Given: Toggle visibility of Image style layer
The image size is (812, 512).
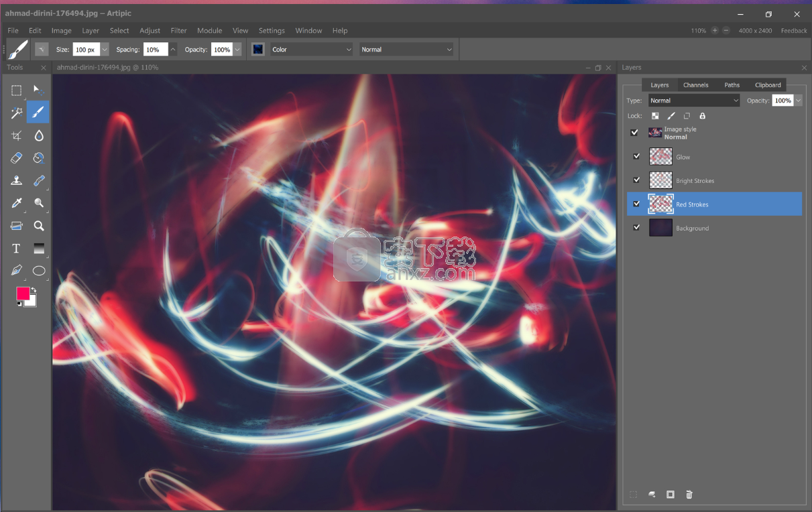Looking at the screenshot, I should point(634,133).
